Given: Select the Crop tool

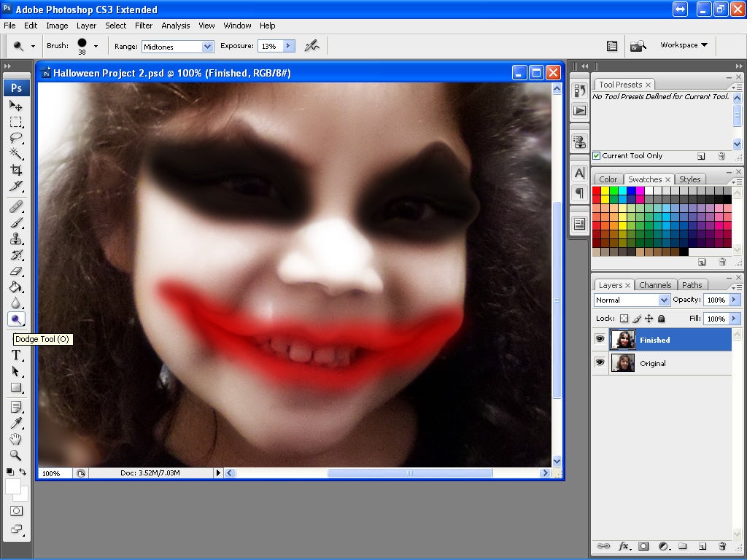Looking at the screenshot, I should 16,170.
